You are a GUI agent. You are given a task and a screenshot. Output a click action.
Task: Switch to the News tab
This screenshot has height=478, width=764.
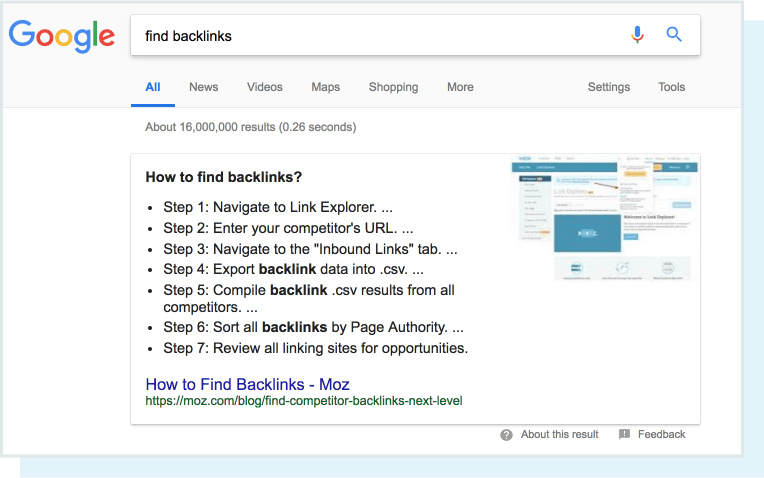(x=203, y=87)
